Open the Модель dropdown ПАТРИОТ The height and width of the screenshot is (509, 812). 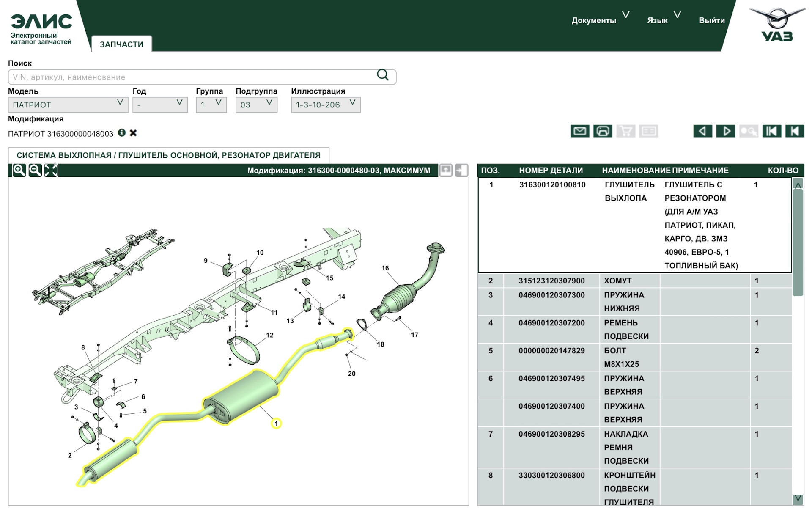coord(68,105)
